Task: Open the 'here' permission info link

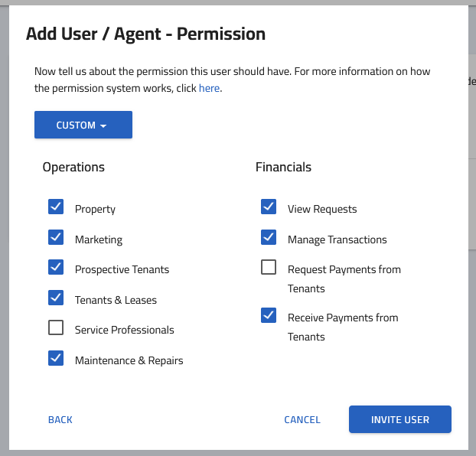Action: [x=209, y=88]
